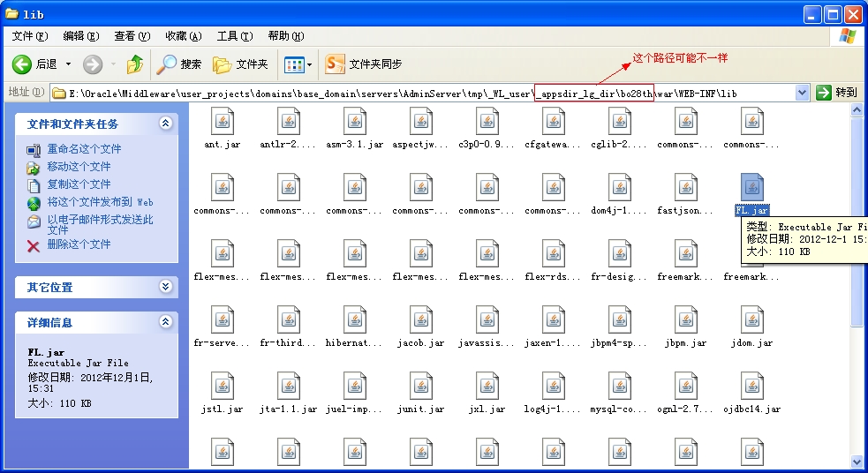The width and height of the screenshot is (868, 473).
Task: Select the fastjson jar file icon
Action: [x=686, y=187]
